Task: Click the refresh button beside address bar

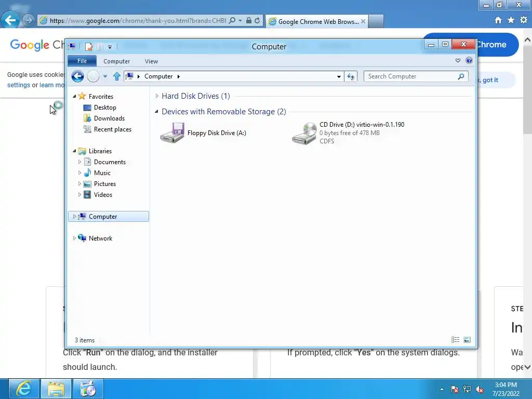Action: [351, 76]
